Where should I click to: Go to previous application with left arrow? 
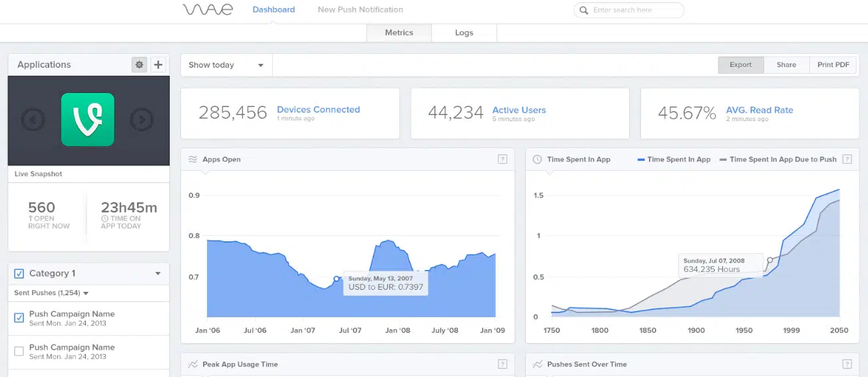pos(33,120)
